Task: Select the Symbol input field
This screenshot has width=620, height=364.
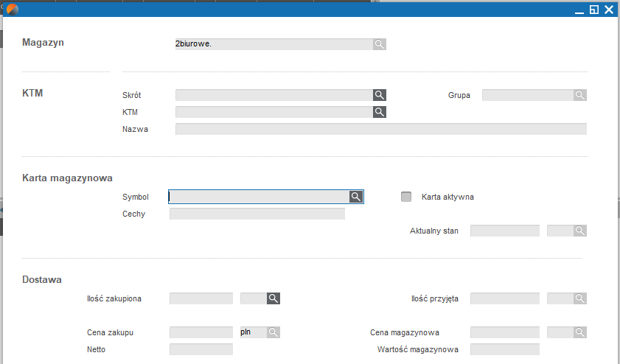Action: 259,197
